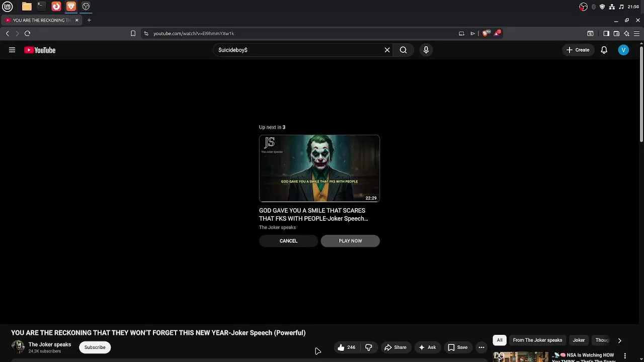Open the clock showing 21:50

(x=633, y=7)
